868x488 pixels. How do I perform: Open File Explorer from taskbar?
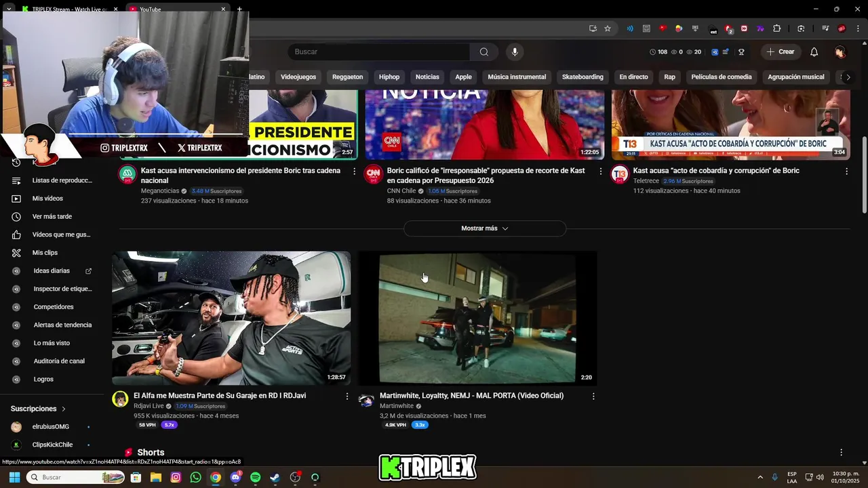point(155,477)
